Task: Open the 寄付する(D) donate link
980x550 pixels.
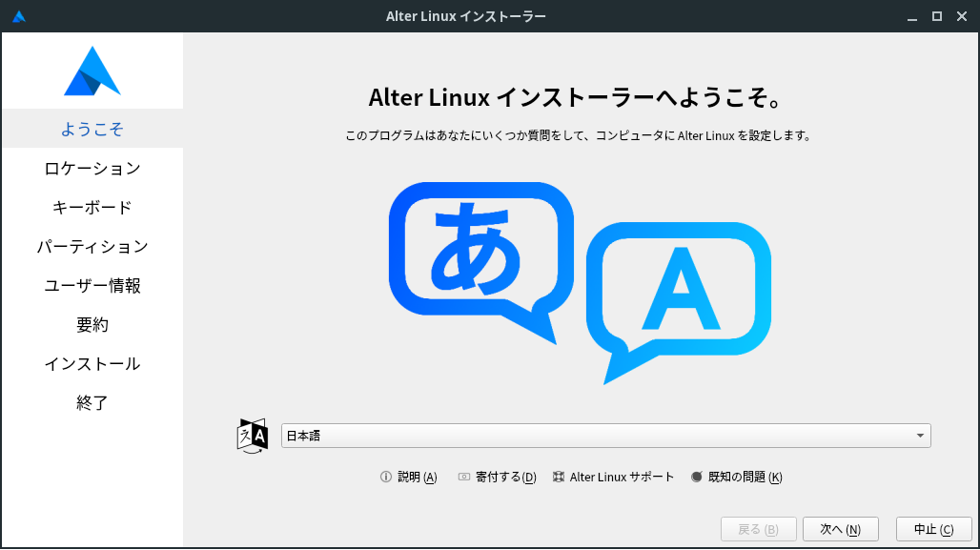Action: click(498, 477)
